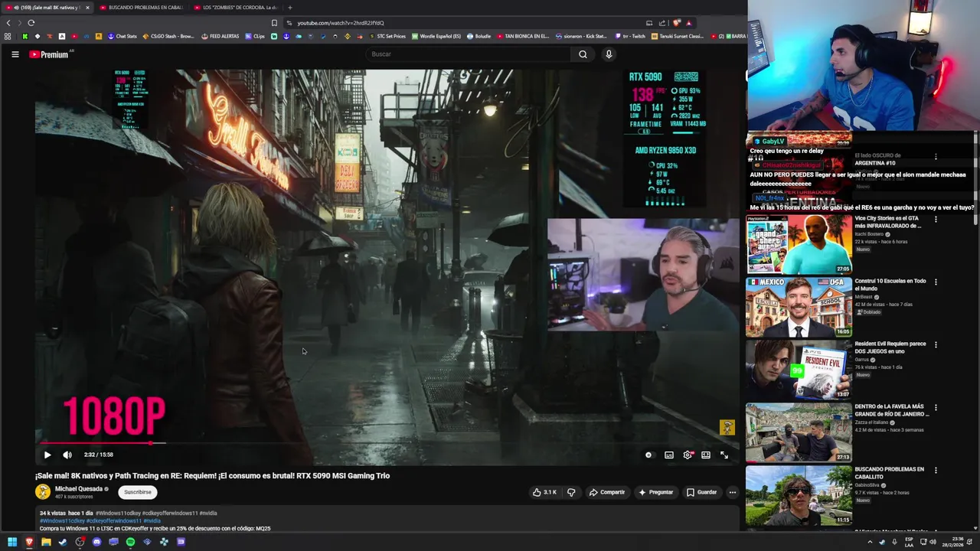The height and width of the screenshot is (551, 980).
Task: Mute the video volume speaker icon
Action: [67, 455]
